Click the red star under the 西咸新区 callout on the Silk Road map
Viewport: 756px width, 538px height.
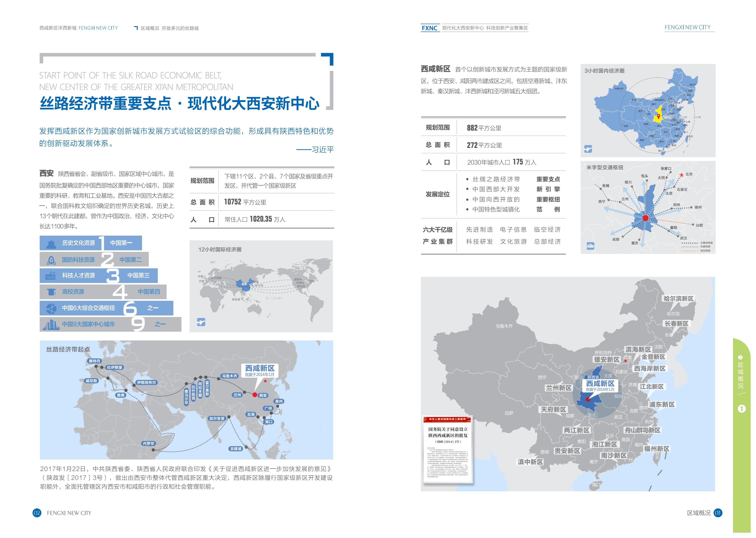tap(265, 381)
